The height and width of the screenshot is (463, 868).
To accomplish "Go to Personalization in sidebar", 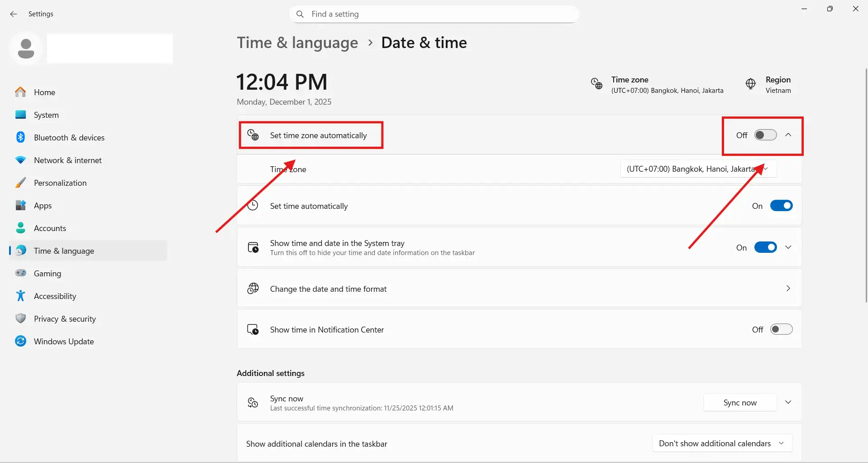I will tap(60, 183).
